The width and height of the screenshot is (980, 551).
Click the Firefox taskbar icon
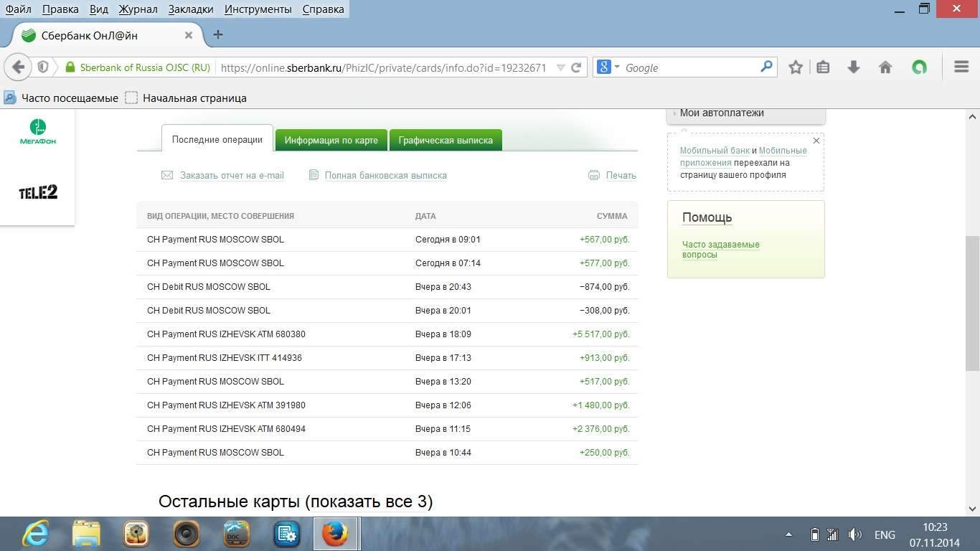point(336,534)
